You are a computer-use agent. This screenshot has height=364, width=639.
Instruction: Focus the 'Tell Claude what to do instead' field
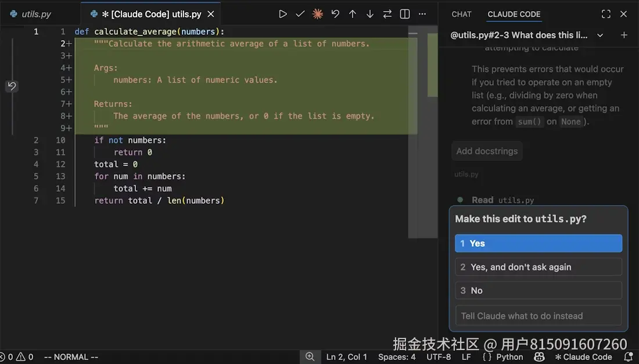(538, 315)
